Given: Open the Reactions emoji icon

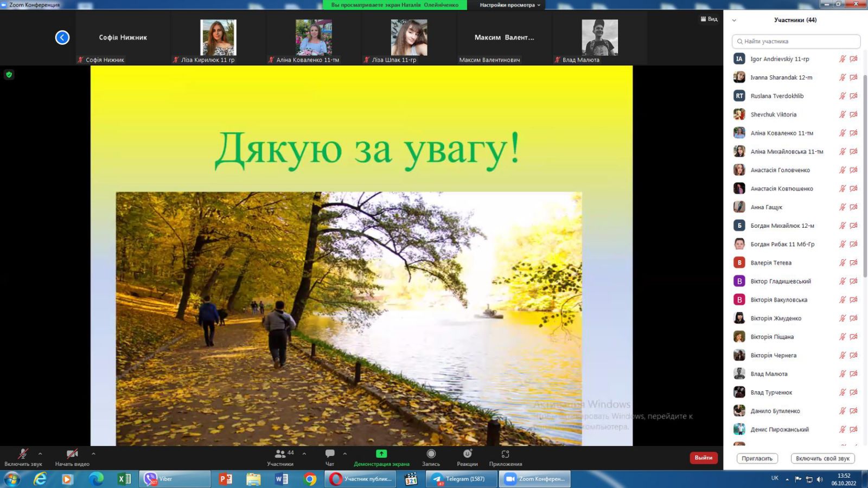Looking at the screenshot, I should [467, 454].
